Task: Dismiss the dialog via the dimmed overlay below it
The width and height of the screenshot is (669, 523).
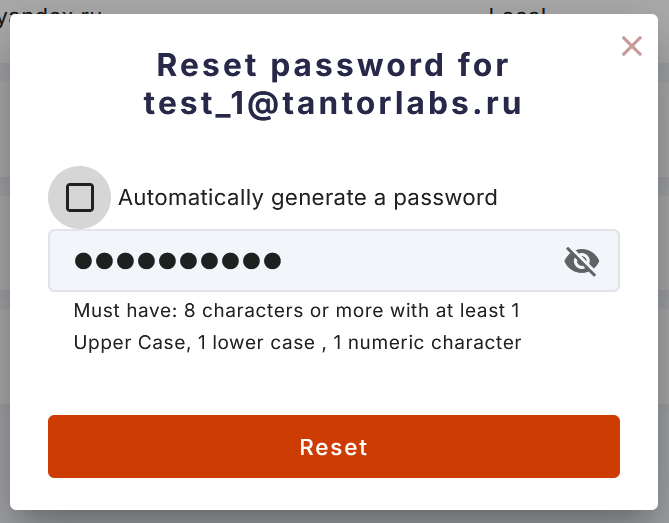Action: click(x=334, y=517)
